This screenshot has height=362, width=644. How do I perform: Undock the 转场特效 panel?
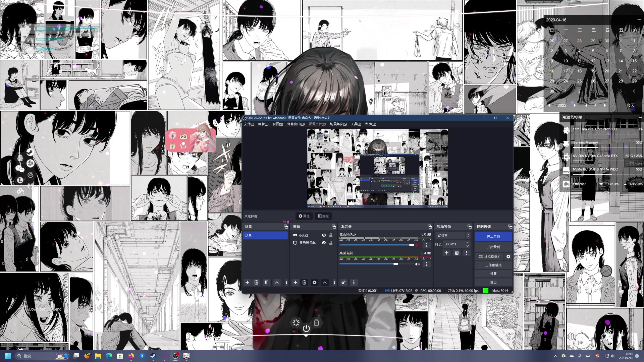469,227
